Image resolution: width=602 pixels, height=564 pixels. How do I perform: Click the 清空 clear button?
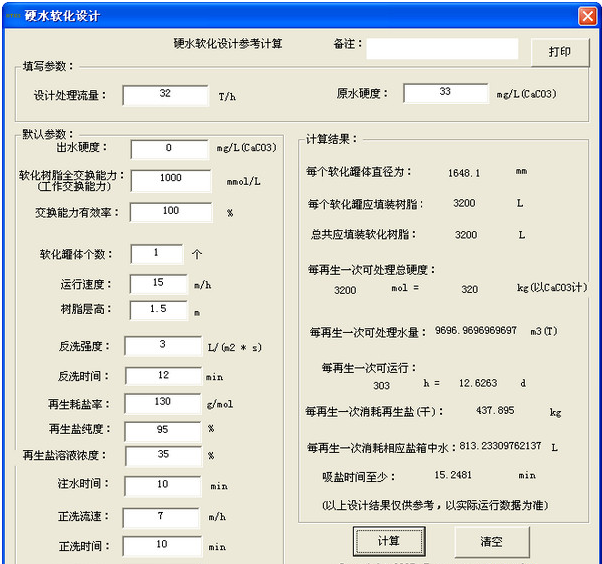coord(492,542)
